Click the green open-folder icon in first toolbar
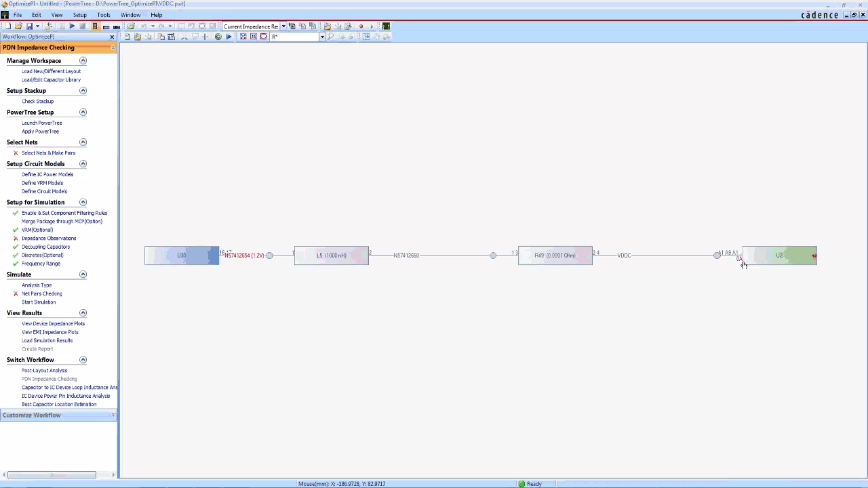 (x=131, y=26)
